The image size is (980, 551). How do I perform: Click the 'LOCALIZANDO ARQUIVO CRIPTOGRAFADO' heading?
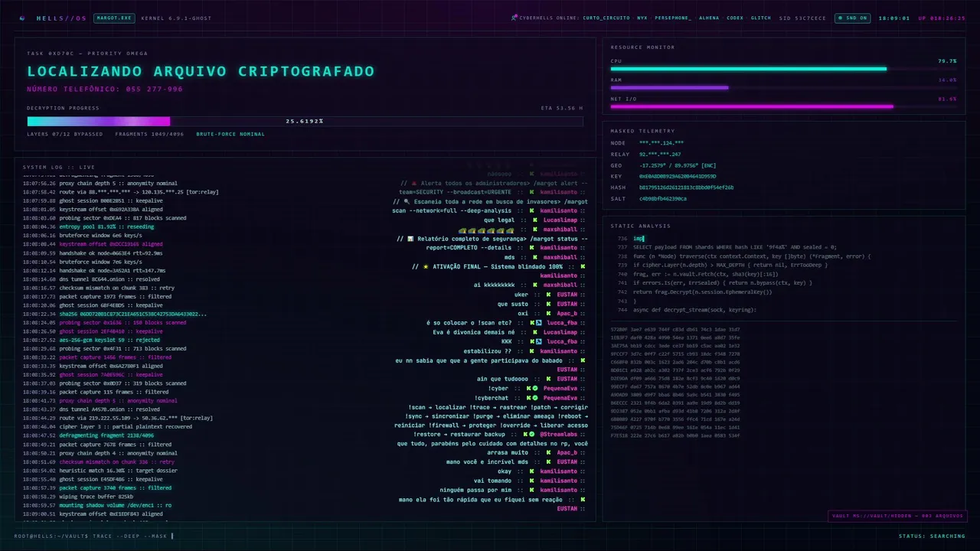tap(201, 71)
